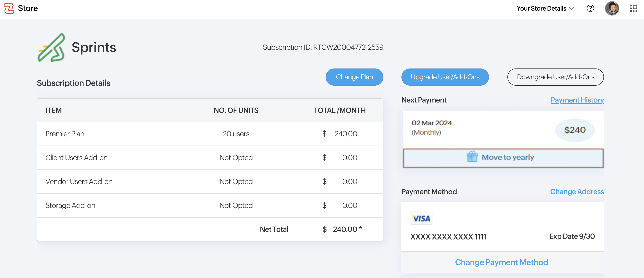Click Not Opted in the Client Users row
Viewport: 644px width, 278px height.
(236, 158)
